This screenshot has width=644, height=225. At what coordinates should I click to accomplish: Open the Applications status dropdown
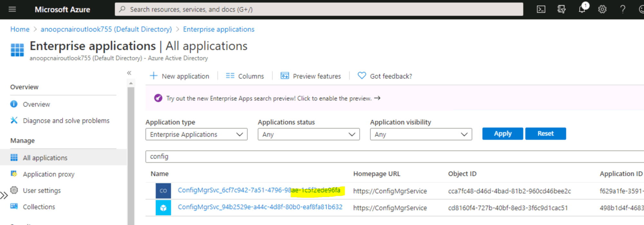[309, 134]
